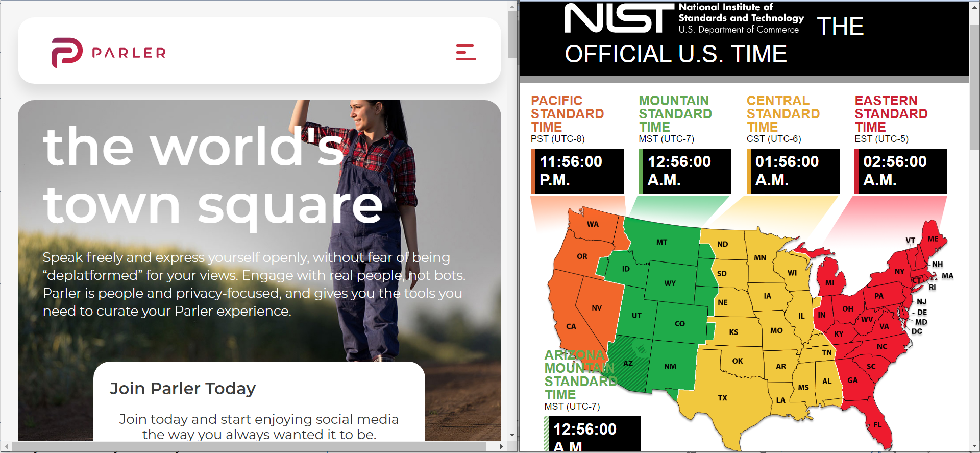980x453 pixels.
Task: Select Washington (WA) on the map
Action: 593,224
